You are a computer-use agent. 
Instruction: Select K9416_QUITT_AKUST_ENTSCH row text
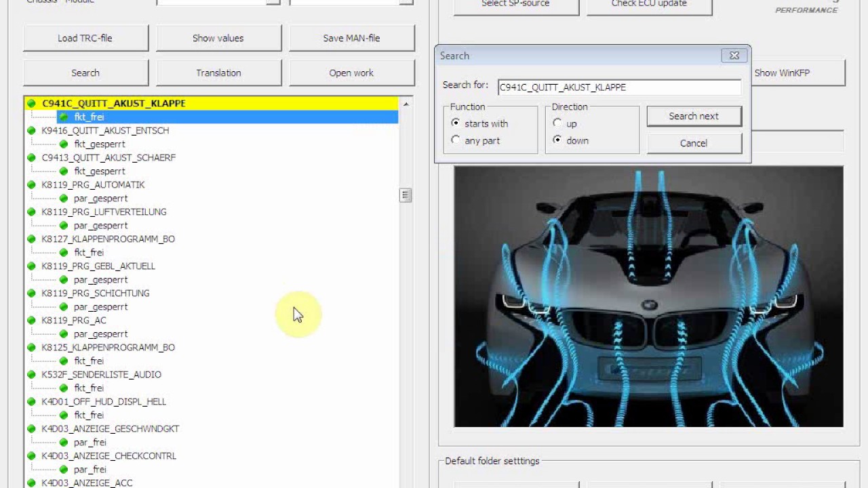[x=105, y=131]
